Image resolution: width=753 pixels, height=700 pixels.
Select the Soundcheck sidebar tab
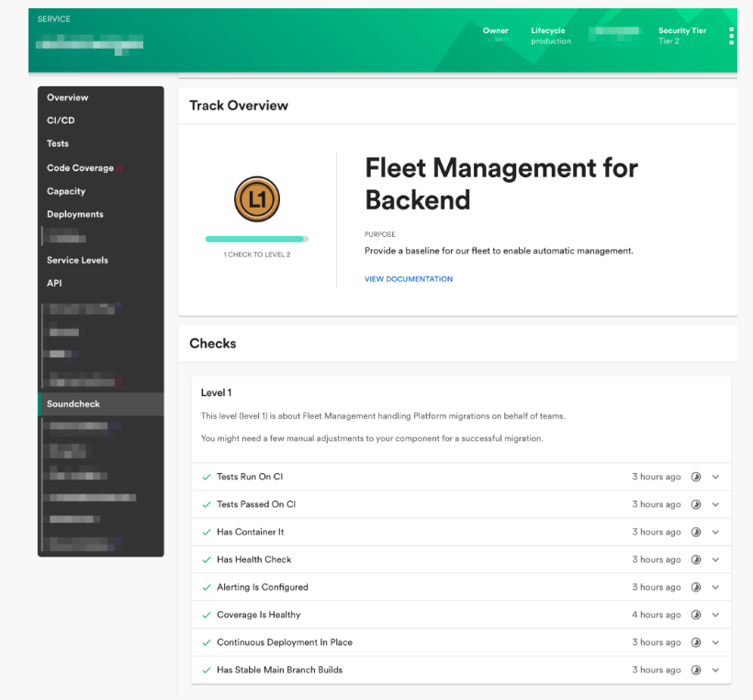click(x=101, y=404)
